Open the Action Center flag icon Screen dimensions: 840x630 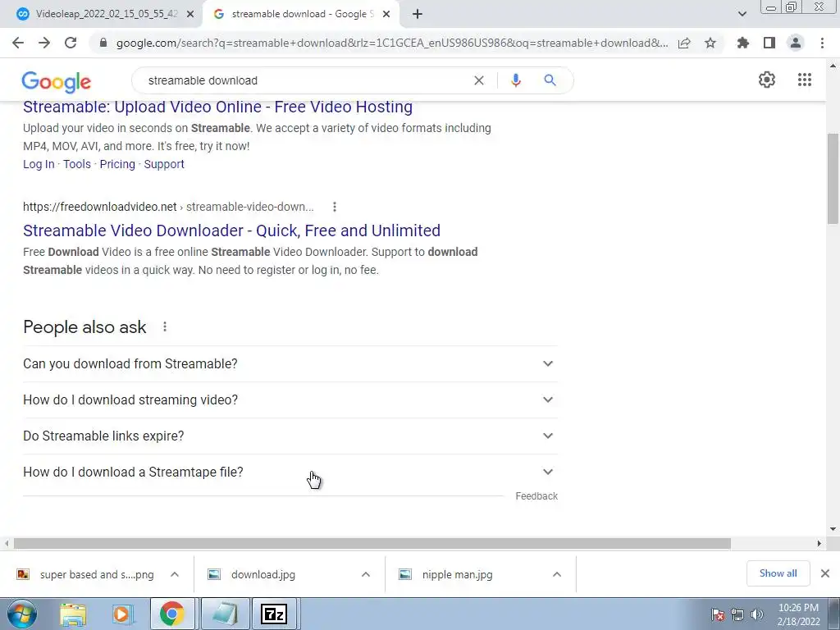click(718, 614)
